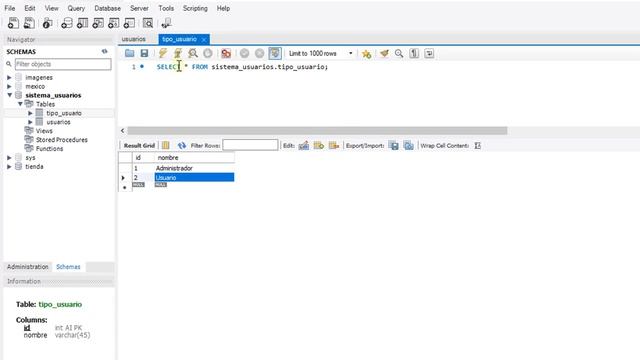640x360 pixels.
Task: Run EXPLAIN on the current statement
Action: pos(193,53)
